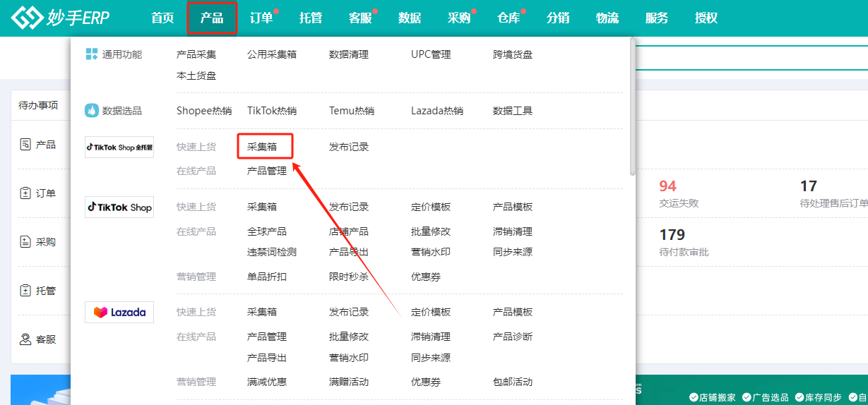Open the 订单 menu

(x=261, y=18)
